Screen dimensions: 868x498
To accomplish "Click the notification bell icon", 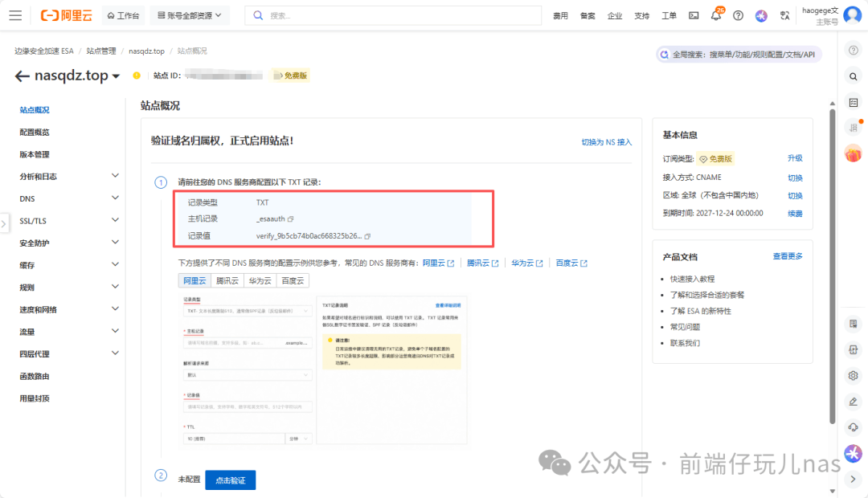I will (x=715, y=15).
